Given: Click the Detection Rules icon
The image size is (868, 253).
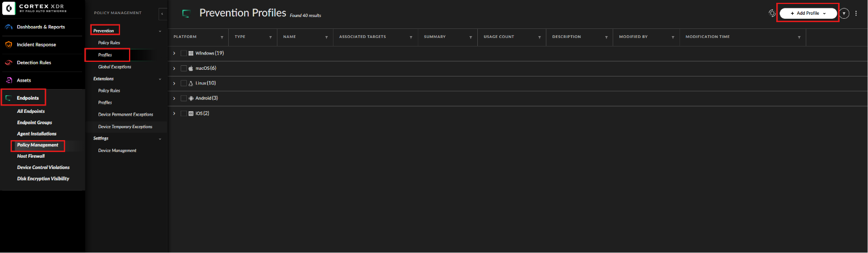Looking at the screenshot, I should (8, 62).
